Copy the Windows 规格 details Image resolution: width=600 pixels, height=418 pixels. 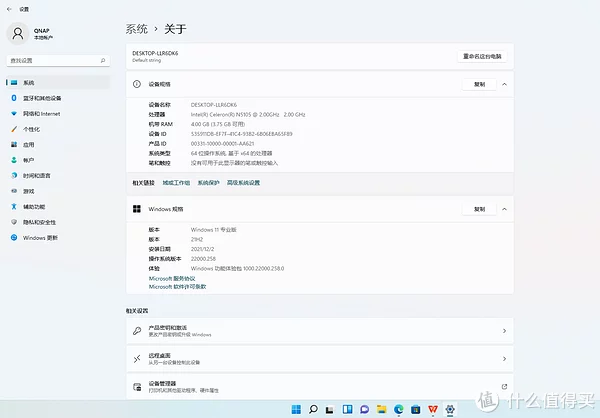tap(479, 209)
